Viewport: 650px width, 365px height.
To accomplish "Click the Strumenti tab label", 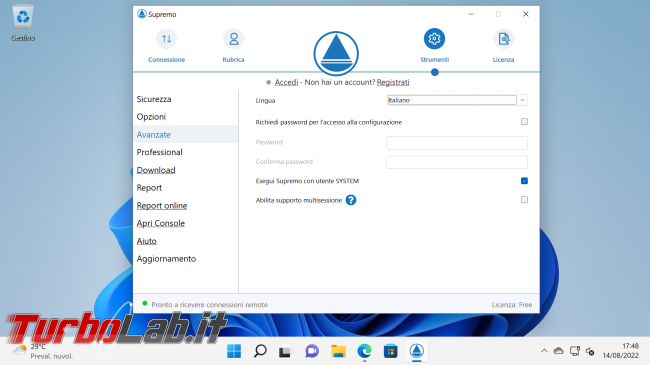I will [x=434, y=60].
